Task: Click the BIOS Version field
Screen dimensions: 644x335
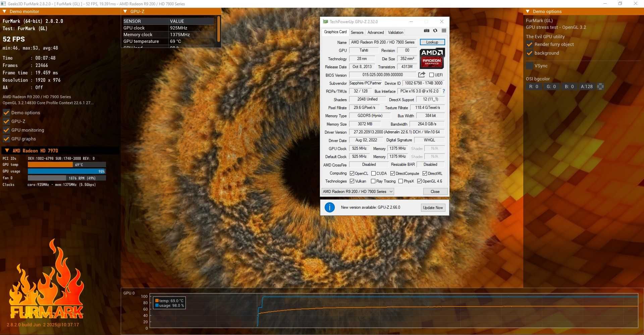Action: pos(383,75)
